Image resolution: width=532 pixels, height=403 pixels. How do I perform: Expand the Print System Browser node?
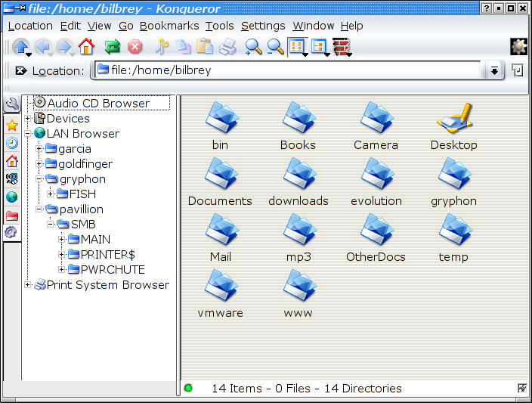(x=28, y=284)
